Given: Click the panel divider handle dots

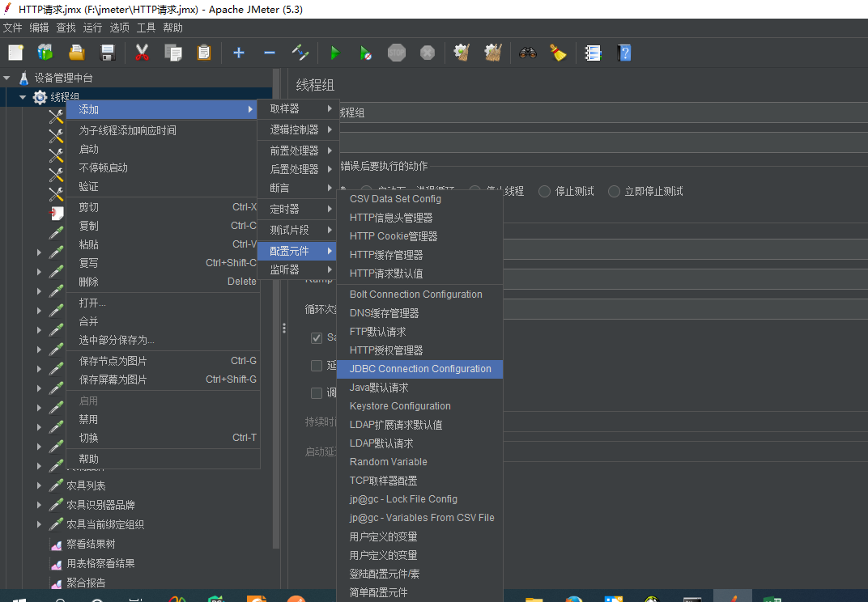Looking at the screenshot, I should point(284,329).
